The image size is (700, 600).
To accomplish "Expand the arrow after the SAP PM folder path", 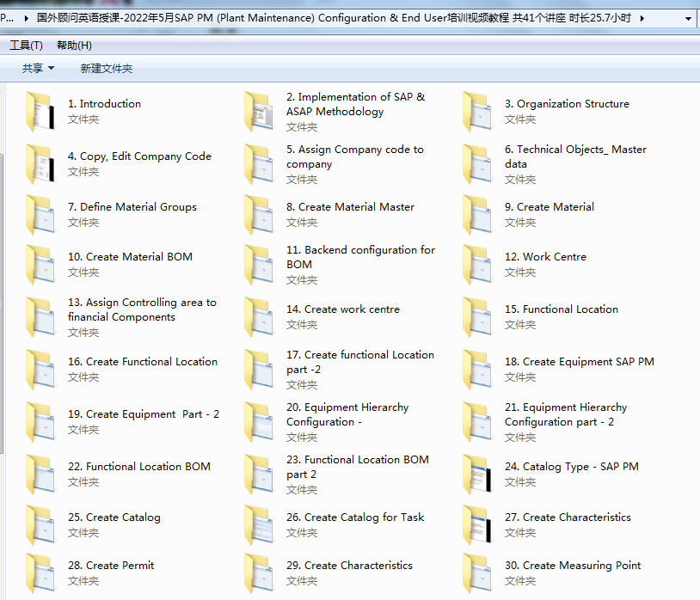I will coord(642,18).
